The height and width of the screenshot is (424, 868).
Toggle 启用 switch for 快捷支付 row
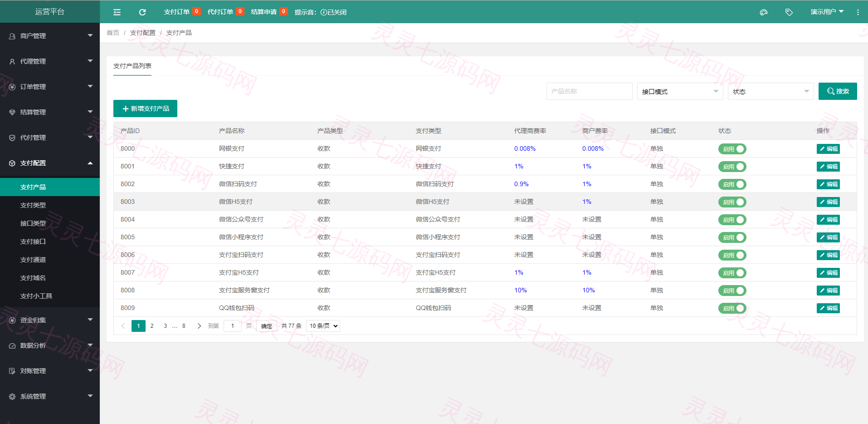click(x=732, y=167)
